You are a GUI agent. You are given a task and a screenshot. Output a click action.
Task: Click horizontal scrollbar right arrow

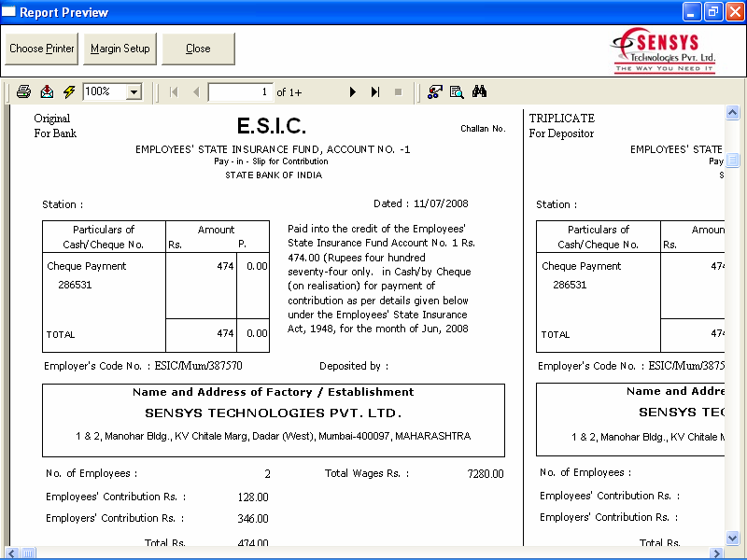[x=715, y=553]
